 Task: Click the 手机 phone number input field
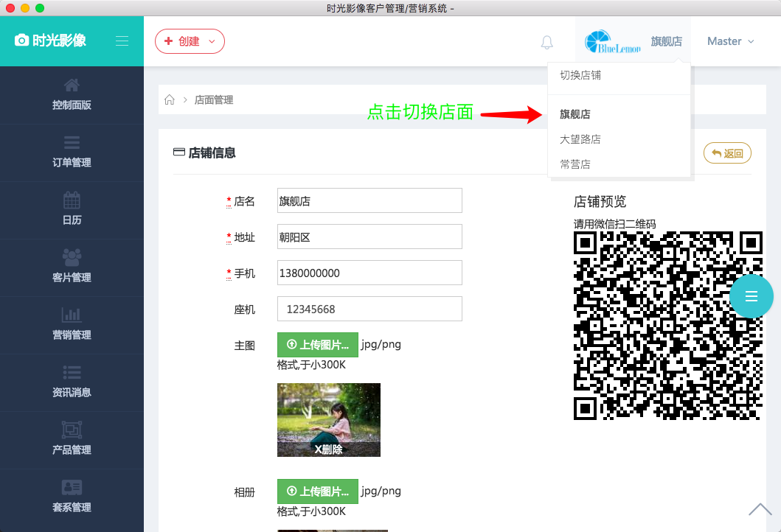[x=369, y=273]
